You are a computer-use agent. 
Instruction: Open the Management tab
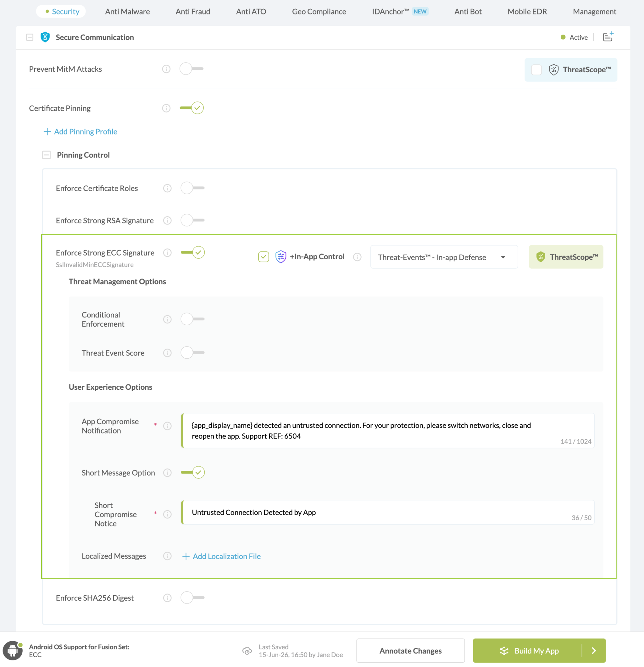coord(594,12)
